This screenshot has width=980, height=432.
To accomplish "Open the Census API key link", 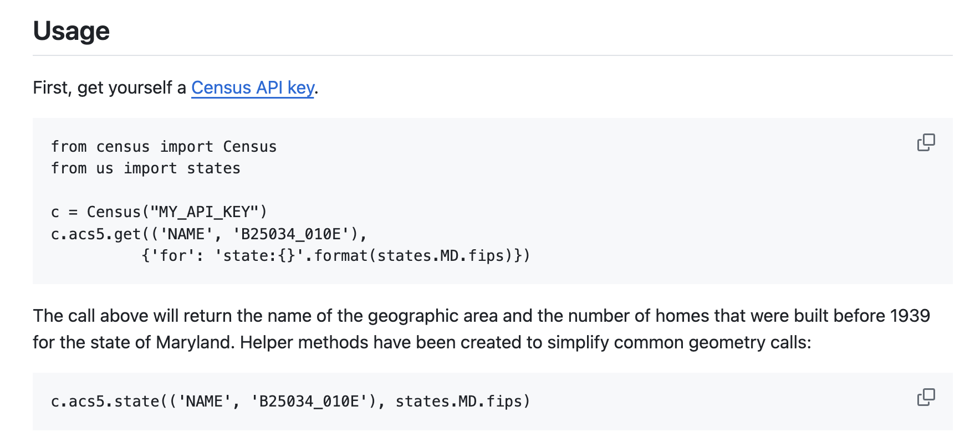I will (253, 88).
